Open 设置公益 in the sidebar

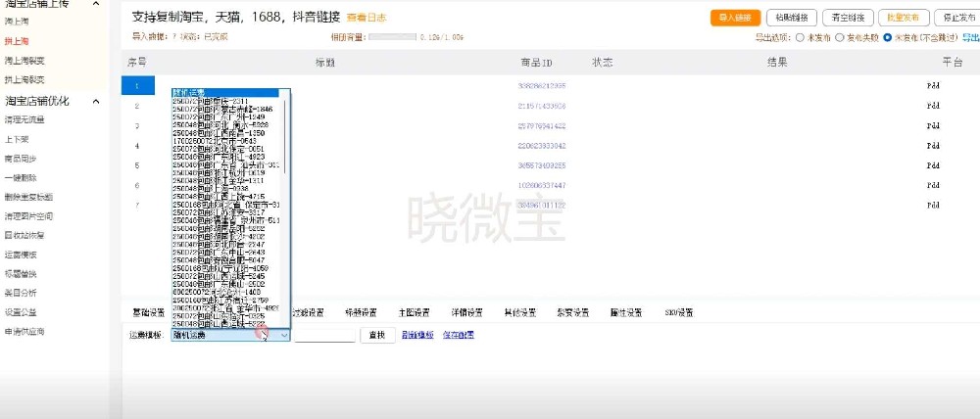pos(21,312)
